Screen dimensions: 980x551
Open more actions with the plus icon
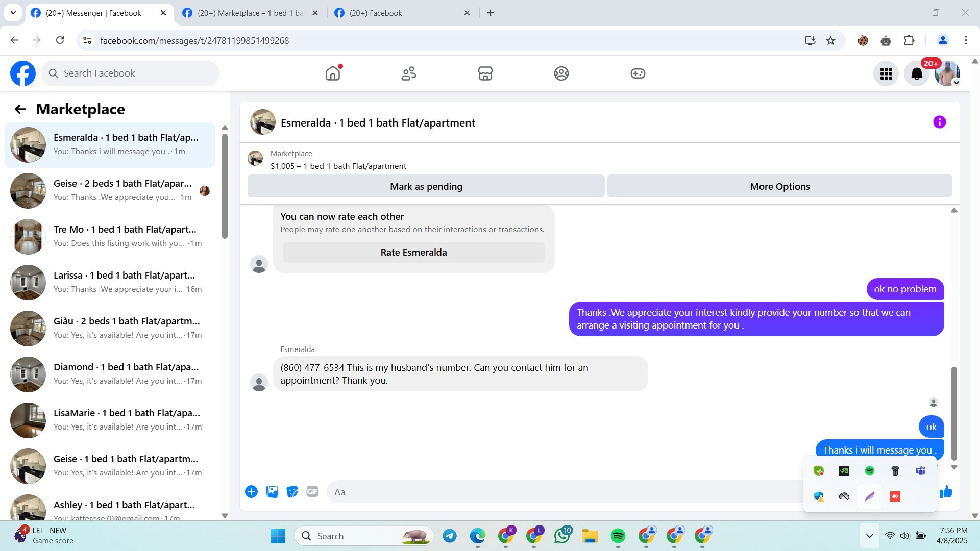click(x=251, y=492)
